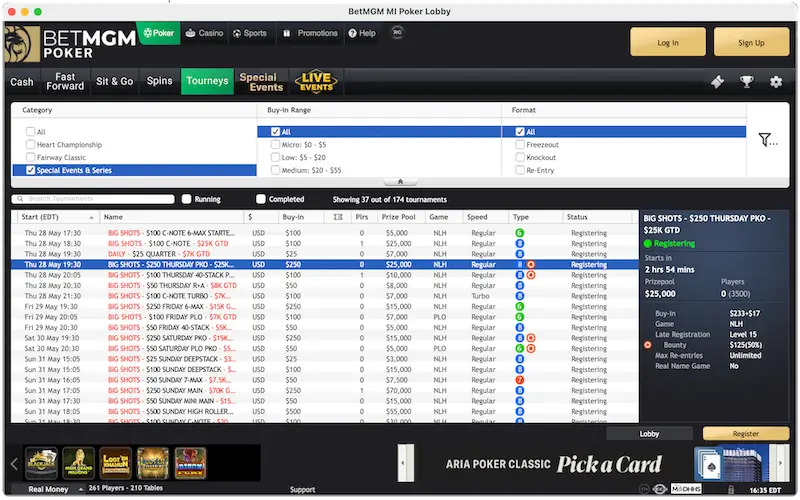This screenshot has height=500, width=800.
Task: Check the Knockout format checkbox
Action: tap(520, 157)
